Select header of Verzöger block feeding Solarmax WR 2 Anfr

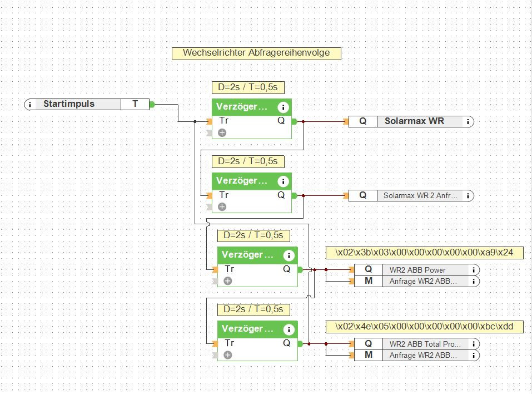tap(252, 181)
